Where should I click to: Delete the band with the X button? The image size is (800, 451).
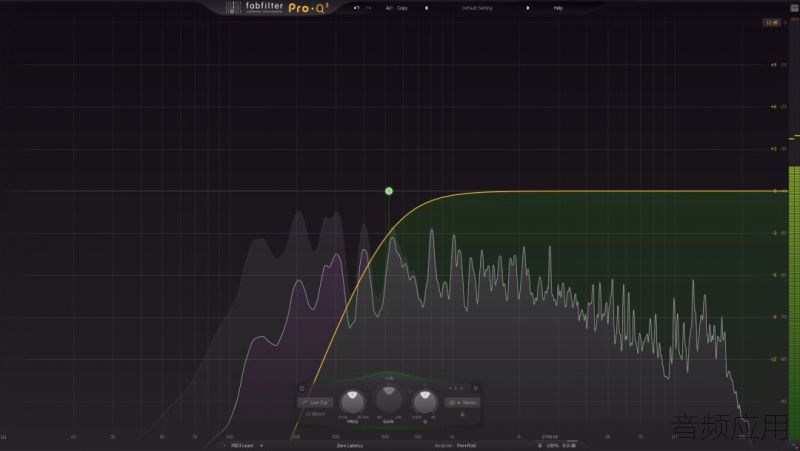tap(476, 388)
